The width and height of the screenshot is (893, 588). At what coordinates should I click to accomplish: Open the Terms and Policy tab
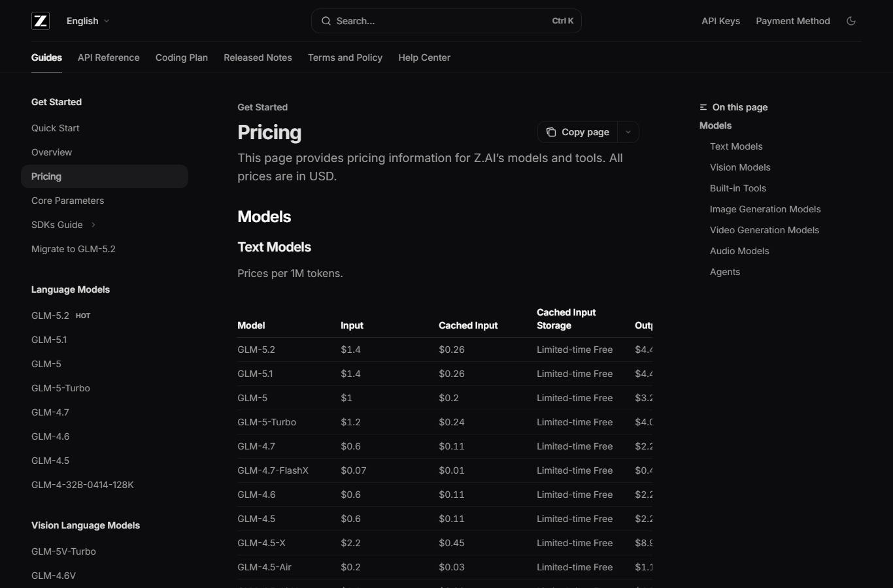(x=345, y=57)
